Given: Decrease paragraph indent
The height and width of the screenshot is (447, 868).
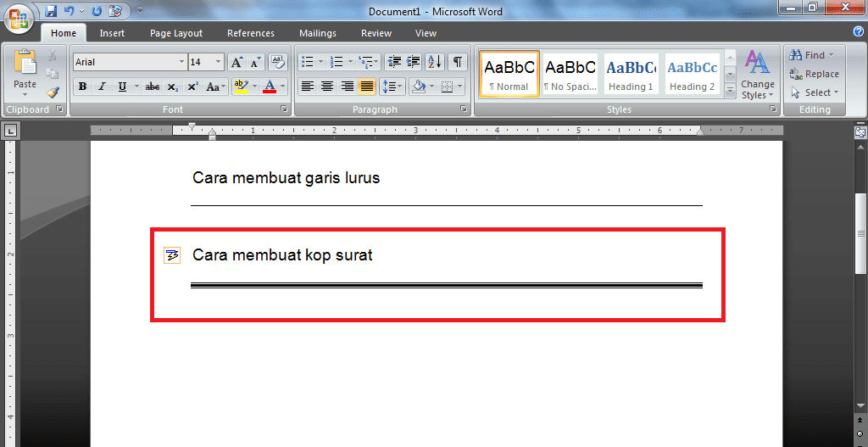Looking at the screenshot, I should [x=393, y=61].
